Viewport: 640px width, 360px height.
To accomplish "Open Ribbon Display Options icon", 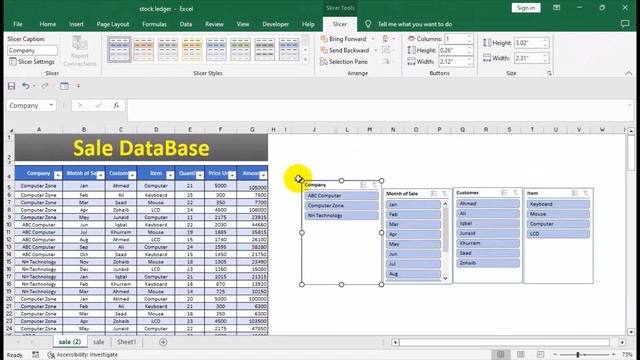I will 556,8.
